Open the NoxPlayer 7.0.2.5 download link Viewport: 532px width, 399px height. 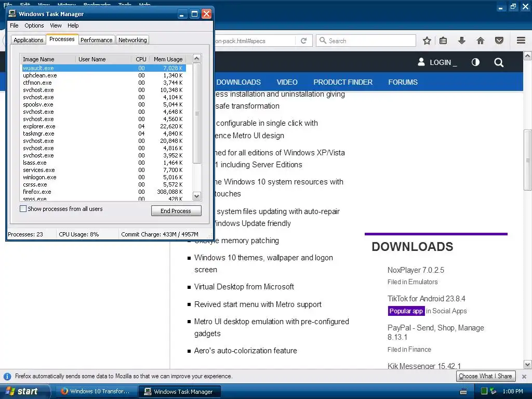click(416, 270)
